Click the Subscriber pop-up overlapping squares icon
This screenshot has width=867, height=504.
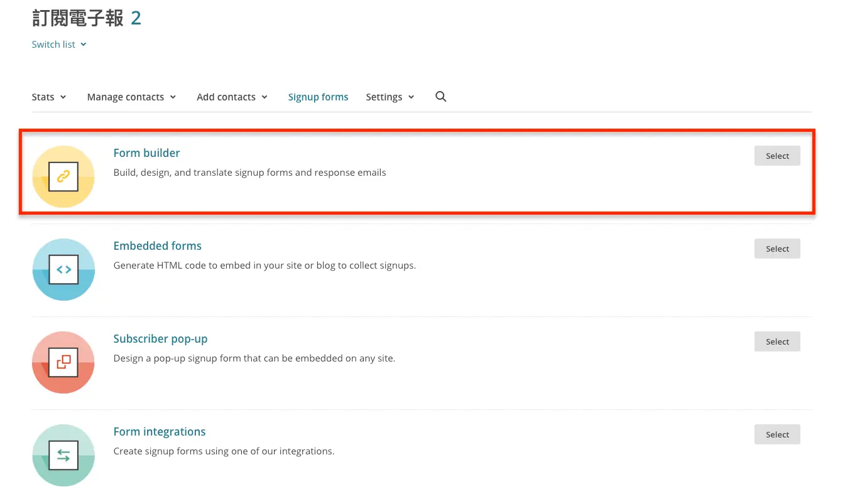coord(63,363)
